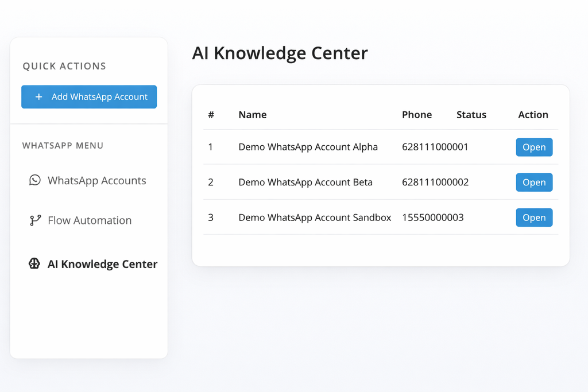The image size is (588, 392).
Task: Click the Action column header
Action: pyautogui.click(x=533, y=114)
